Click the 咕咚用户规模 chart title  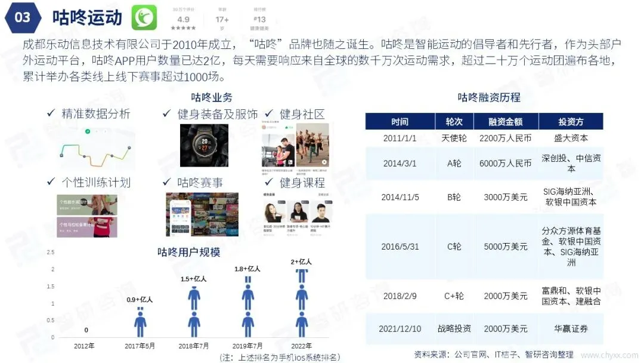pos(189,252)
